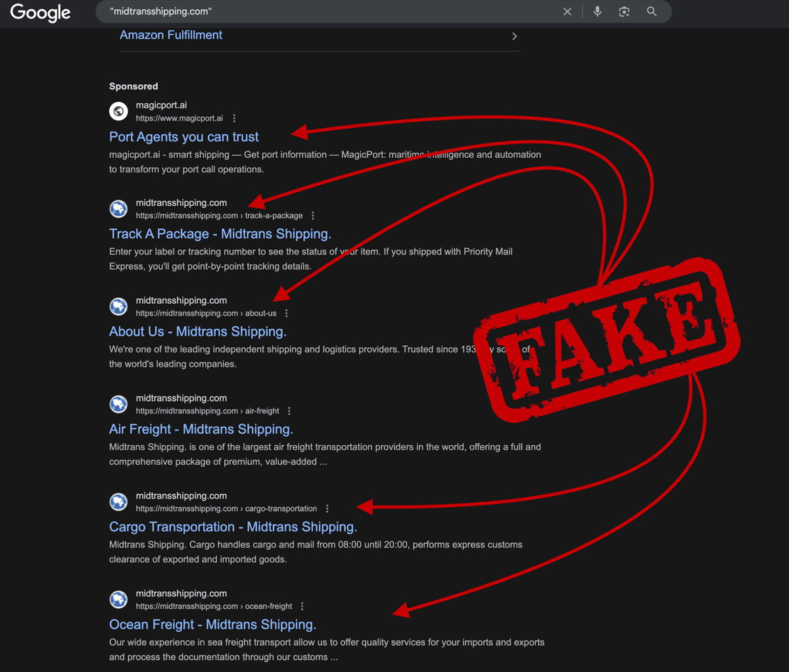Click the Google logo
This screenshot has width=789, height=672.
40,12
